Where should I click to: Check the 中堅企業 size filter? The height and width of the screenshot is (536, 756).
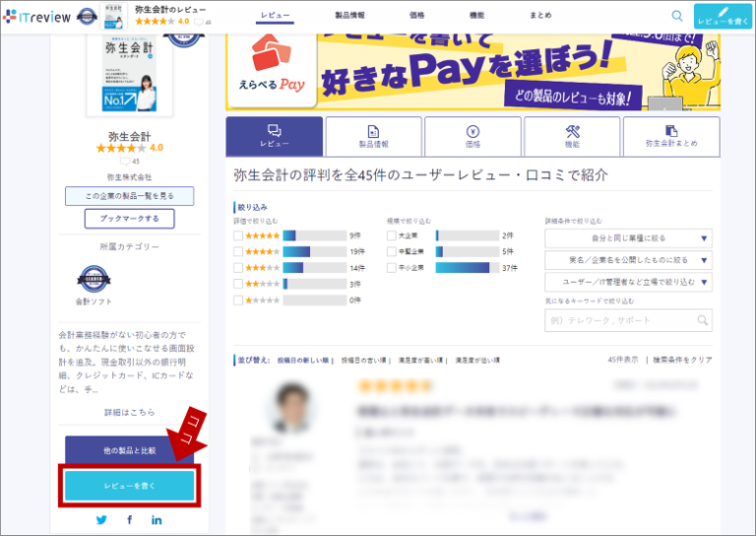point(392,252)
